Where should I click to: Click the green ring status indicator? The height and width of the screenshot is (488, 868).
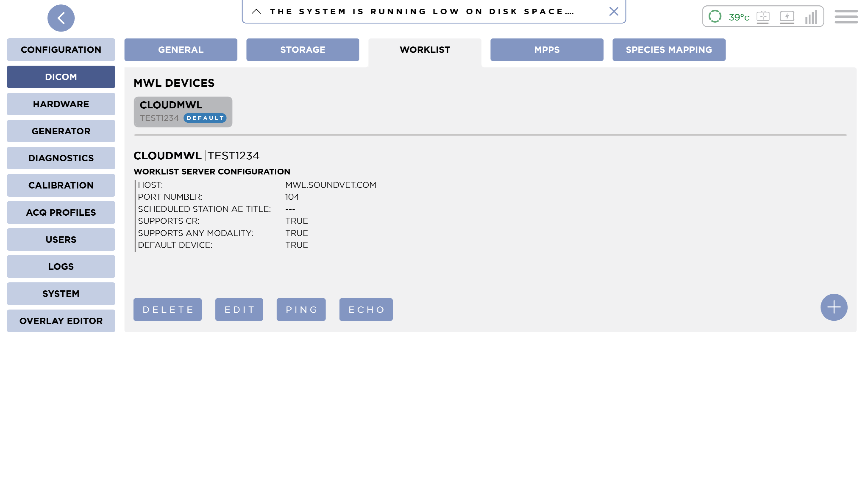pos(715,16)
